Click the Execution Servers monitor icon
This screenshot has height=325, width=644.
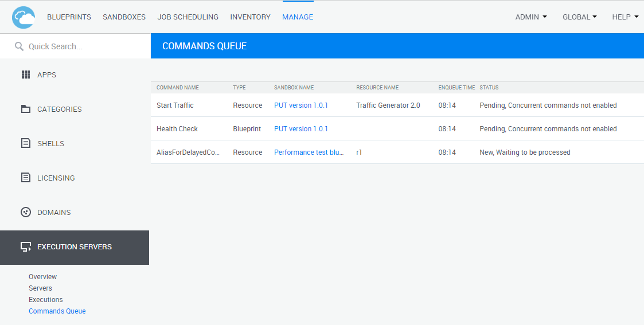tap(25, 247)
